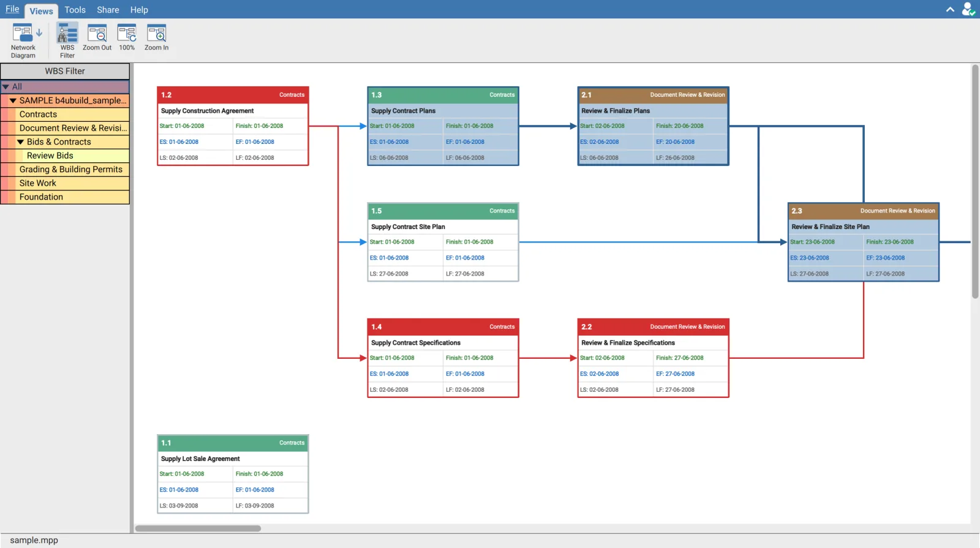Open the File menu

pyautogui.click(x=12, y=9)
